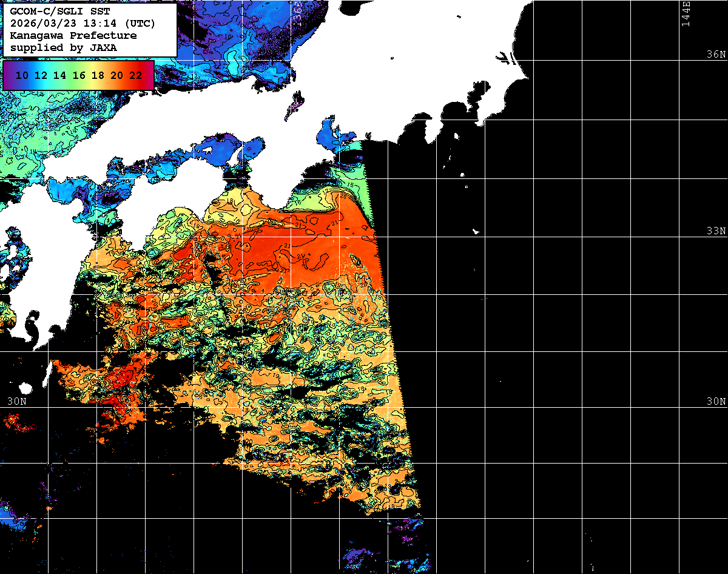Click the 144E longitude label
This screenshot has height=574, width=728.
[686, 13]
